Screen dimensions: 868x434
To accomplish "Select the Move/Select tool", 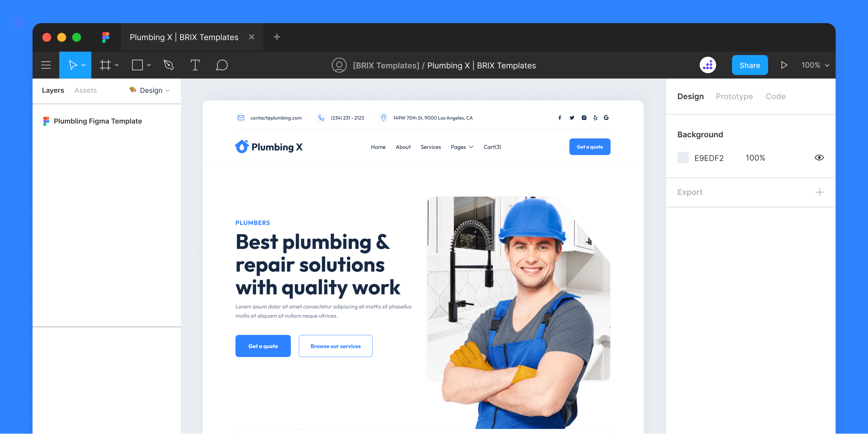I will click(74, 65).
